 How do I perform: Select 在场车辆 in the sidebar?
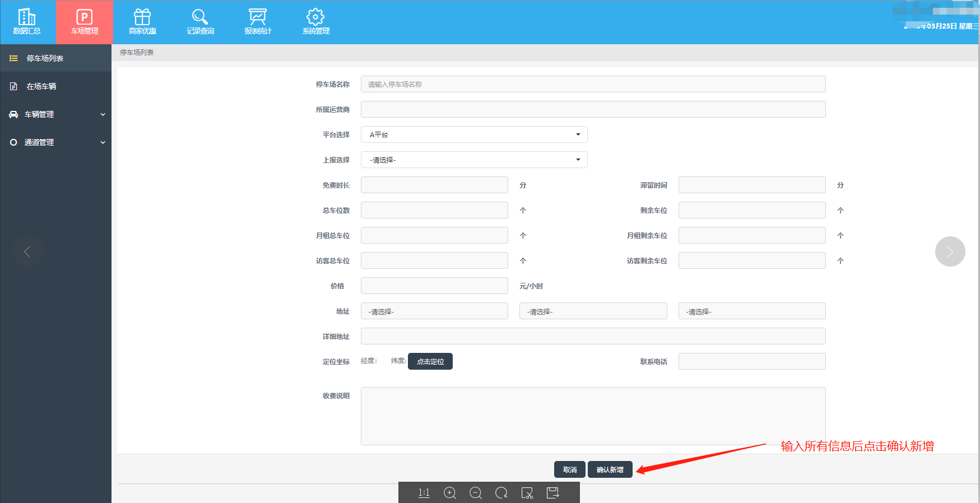click(x=41, y=86)
